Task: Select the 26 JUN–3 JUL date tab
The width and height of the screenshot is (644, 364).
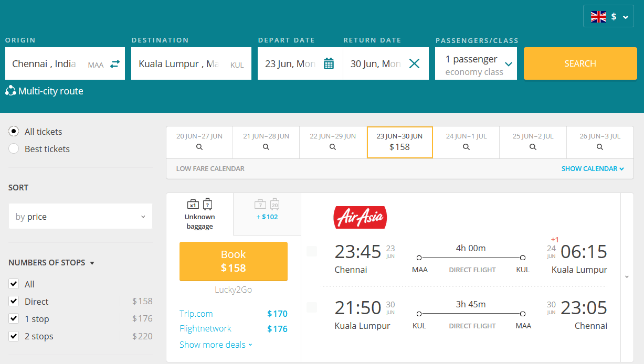Action: pyautogui.click(x=600, y=142)
